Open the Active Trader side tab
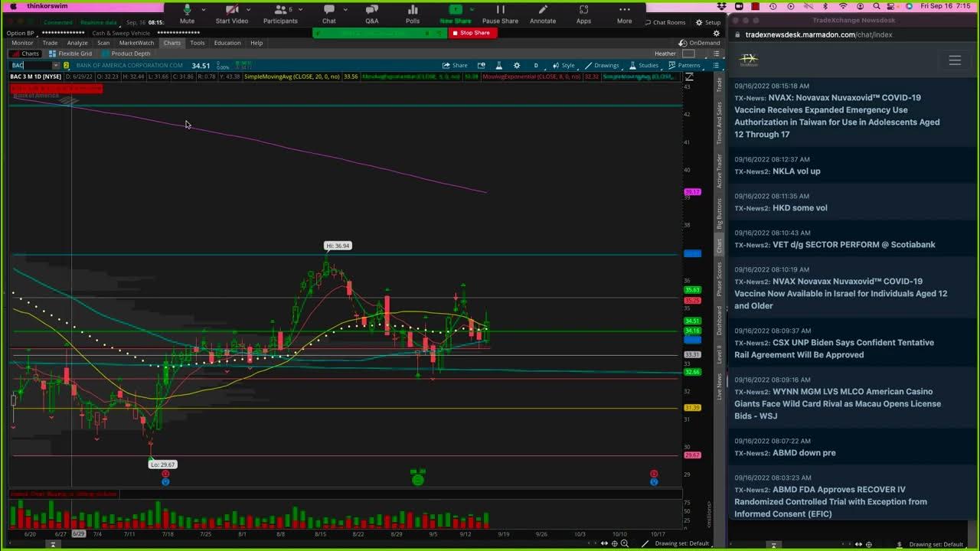This screenshot has width=980, height=551. click(x=719, y=171)
